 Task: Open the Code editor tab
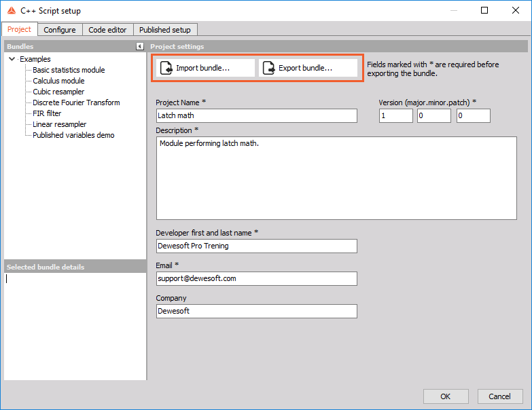point(107,30)
